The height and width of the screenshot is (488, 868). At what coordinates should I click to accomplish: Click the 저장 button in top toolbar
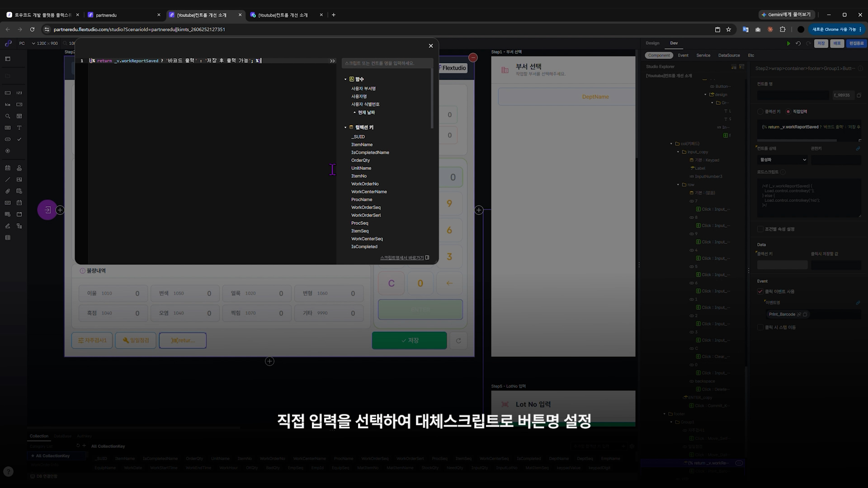tap(821, 43)
